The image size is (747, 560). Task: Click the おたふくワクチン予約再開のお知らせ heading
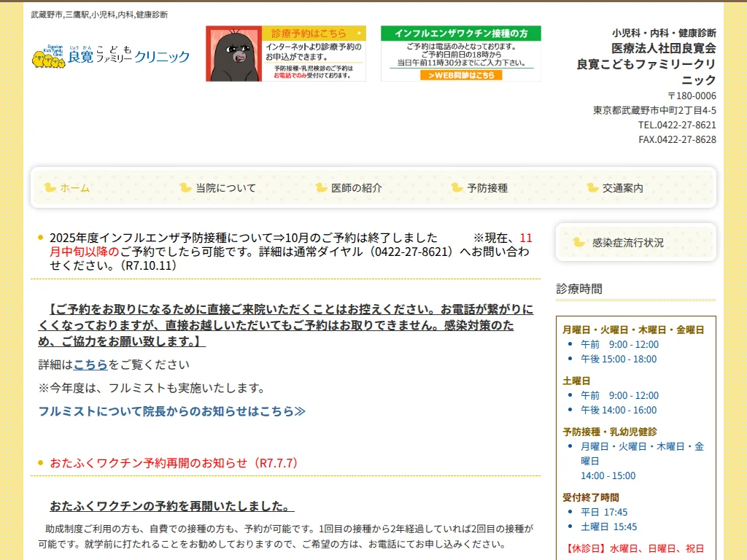click(x=174, y=463)
